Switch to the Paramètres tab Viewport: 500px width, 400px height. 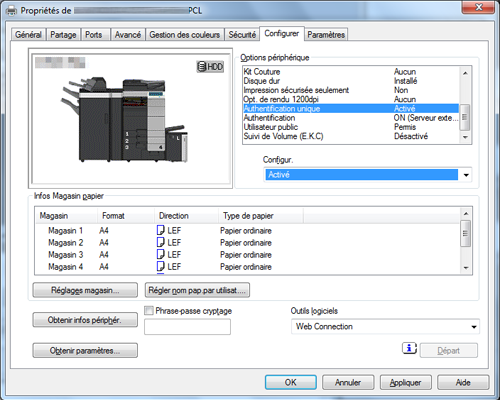[326, 35]
